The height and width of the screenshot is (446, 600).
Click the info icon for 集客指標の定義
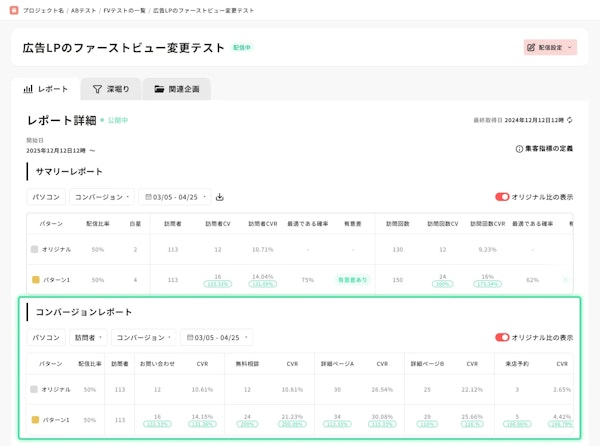[519, 148]
